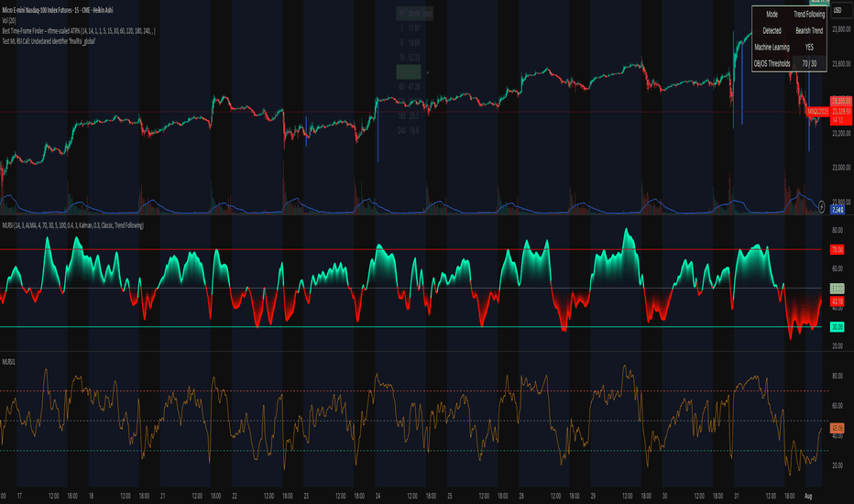
Task: Click the Bearish Trend detected cell
Action: 809,30
